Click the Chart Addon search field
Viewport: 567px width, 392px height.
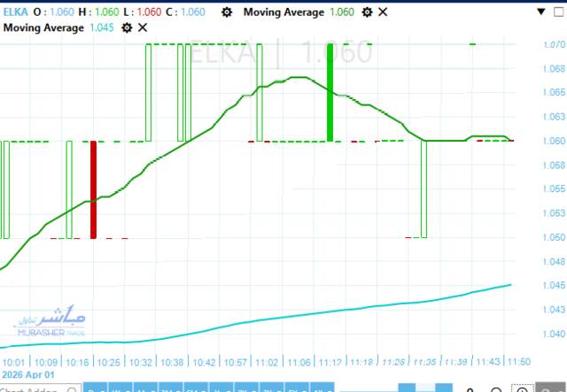[31, 389]
